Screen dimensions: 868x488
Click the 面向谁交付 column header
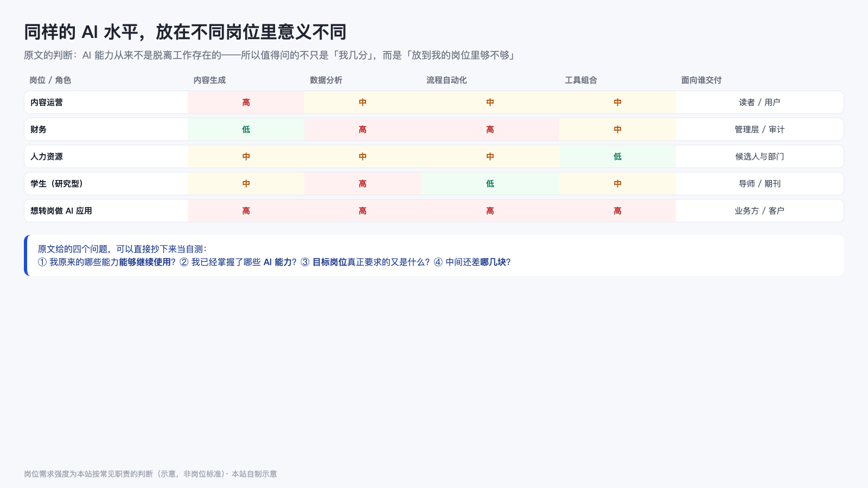pos(701,80)
